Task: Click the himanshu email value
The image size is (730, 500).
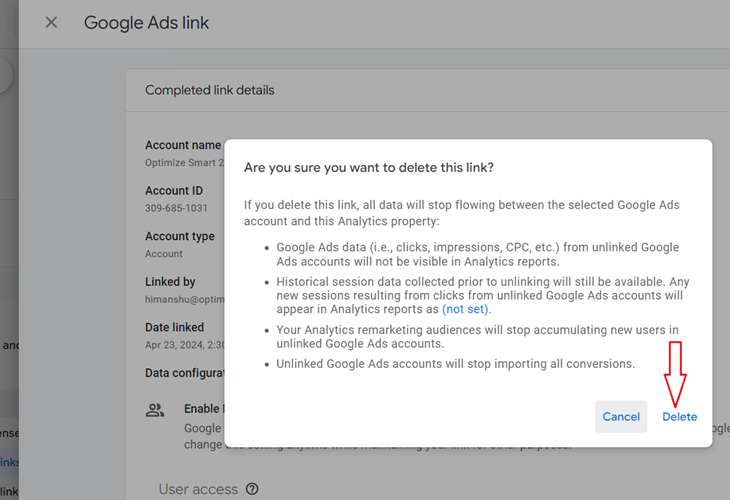Action: pyautogui.click(x=184, y=299)
